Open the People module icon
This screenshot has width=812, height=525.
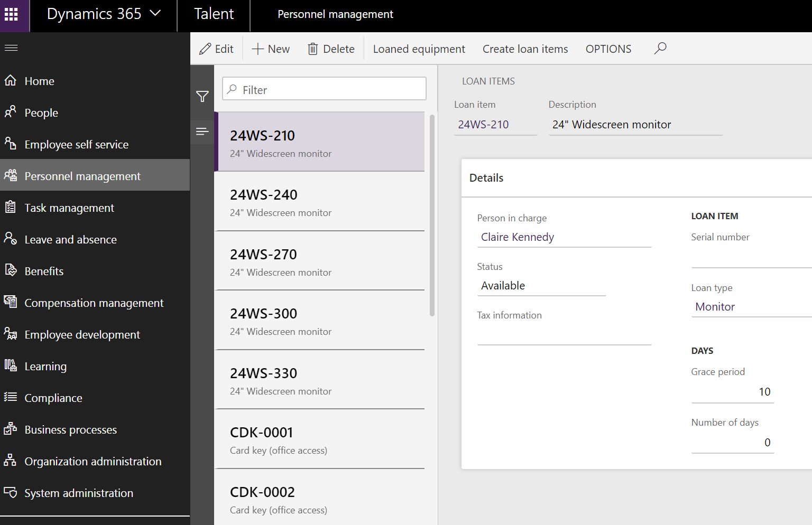11,112
